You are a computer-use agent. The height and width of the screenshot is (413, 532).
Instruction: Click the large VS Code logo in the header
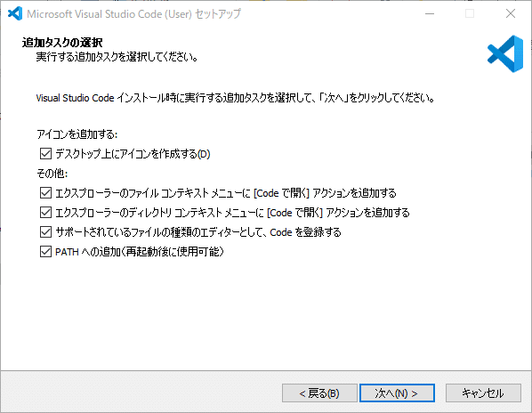click(x=505, y=53)
